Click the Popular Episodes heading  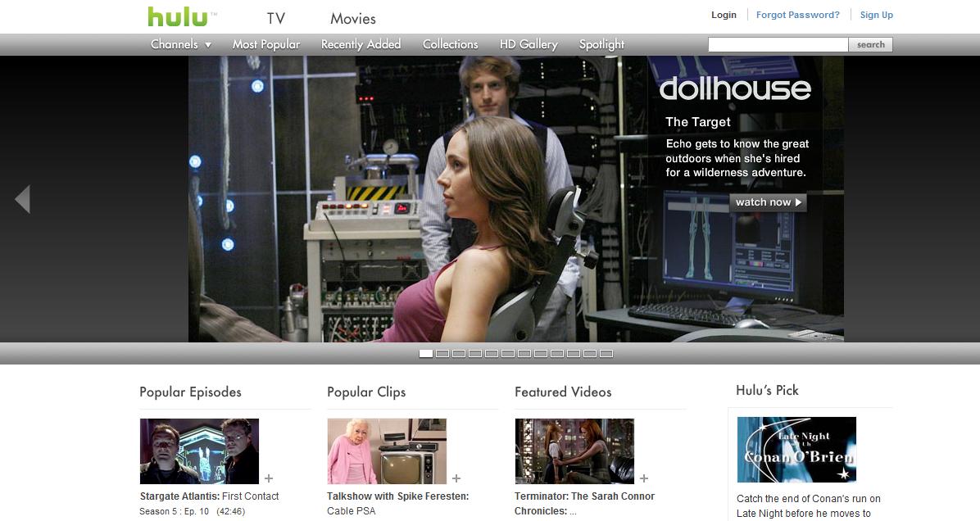[191, 392]
